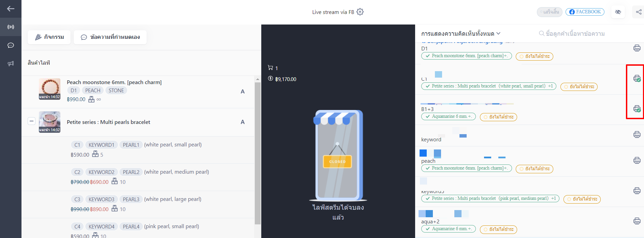Image resolution: width=644 pixels, height=238 pixels.
Task: Click the share icon at top right
Action: coord(639,12)
